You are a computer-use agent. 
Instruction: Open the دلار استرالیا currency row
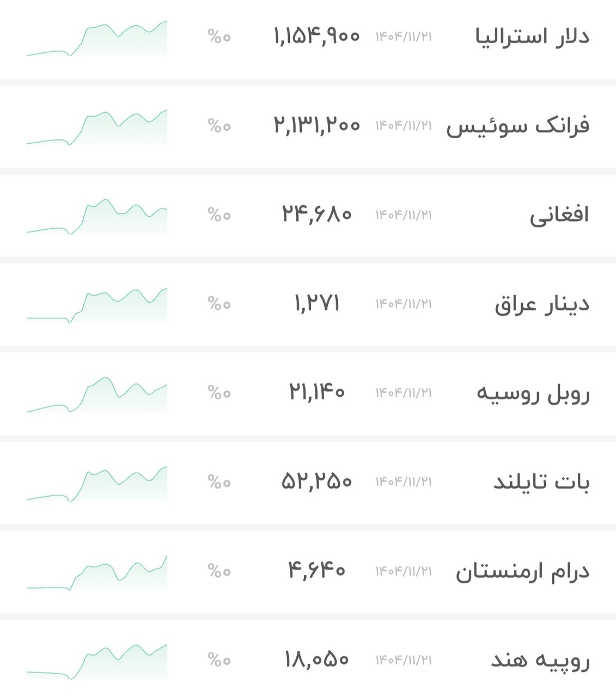pyautogui.click(x=308, y=39)
